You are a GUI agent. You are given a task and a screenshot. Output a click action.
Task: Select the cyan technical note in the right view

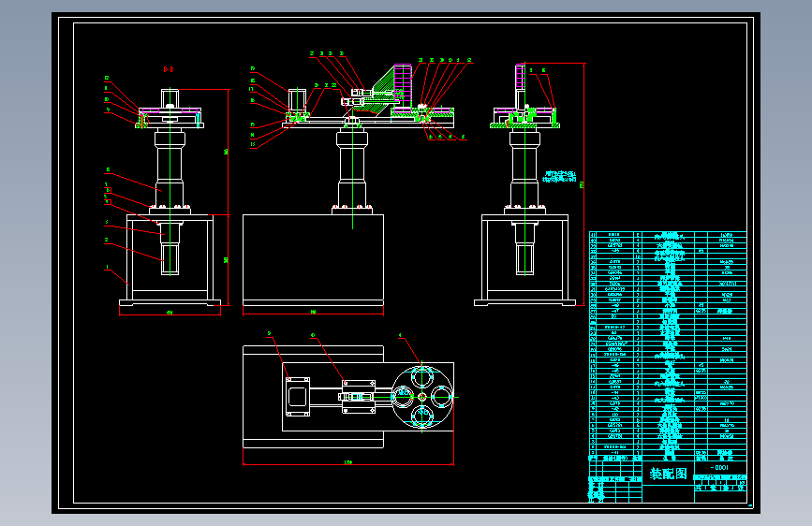(559, 177)
